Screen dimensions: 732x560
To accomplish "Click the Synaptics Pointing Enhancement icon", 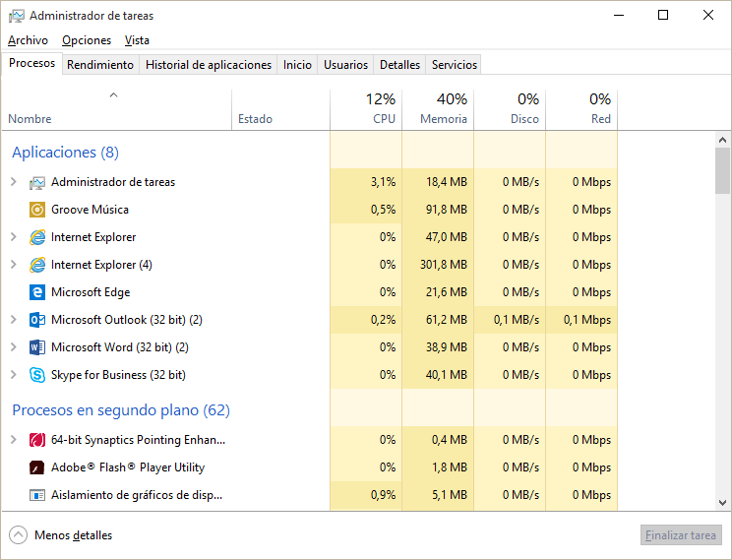I will (37, 440).
